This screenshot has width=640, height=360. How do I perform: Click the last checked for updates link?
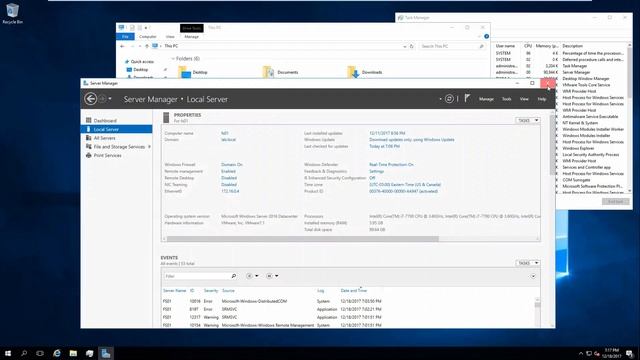[384, 146]
